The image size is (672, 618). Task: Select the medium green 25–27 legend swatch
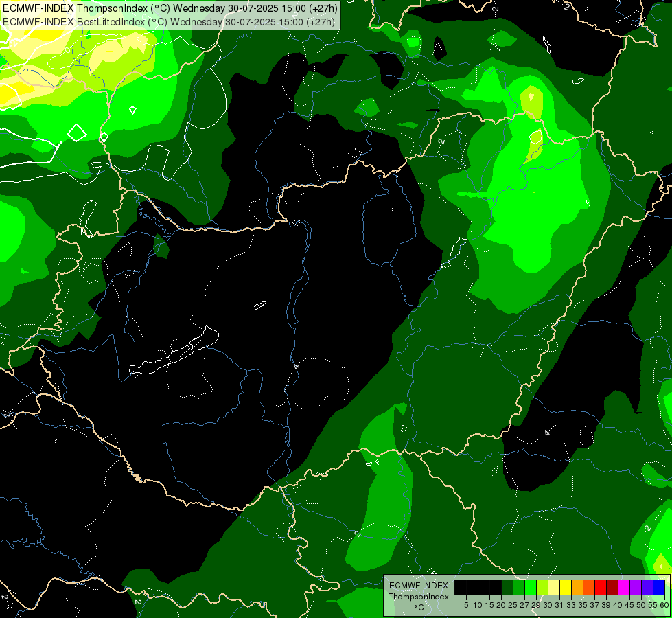pos(519,587)
